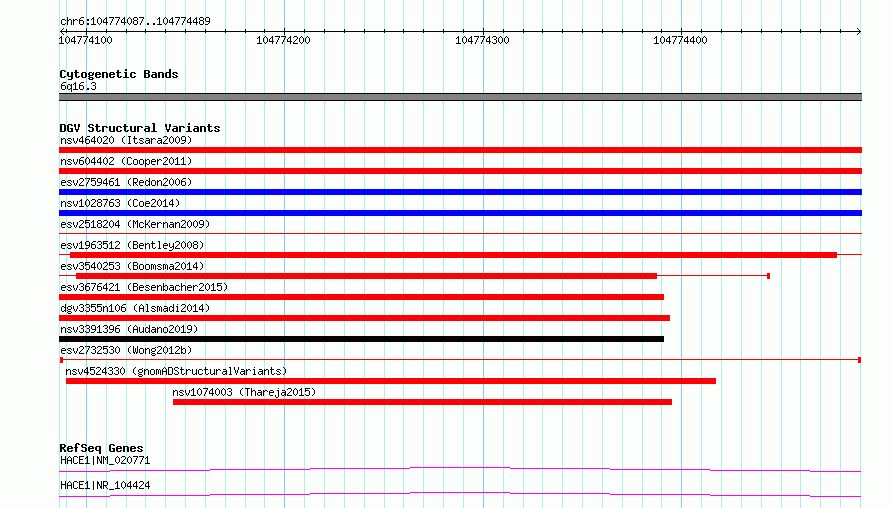Select the red bar under dgv3355n106 (Alsmadi2014)
This screenshot has width=890, height=508.
click(364, 318)
